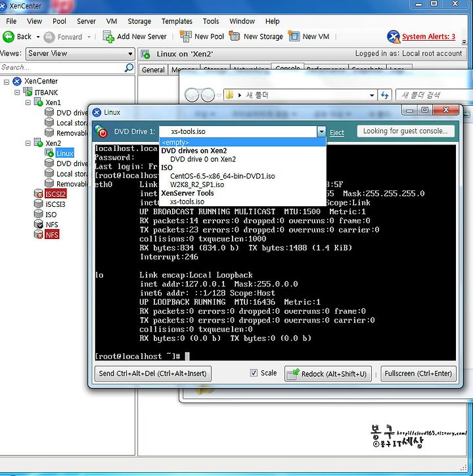This screenshot has width=473, height=476.
Task: Click the Explorer window search box
Action: coord(434,95)
